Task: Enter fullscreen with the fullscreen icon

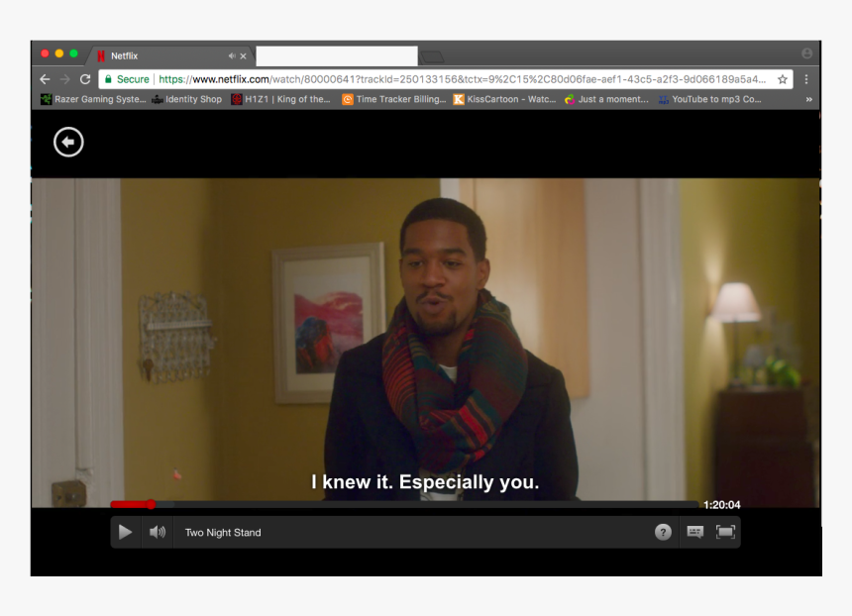Action: pyautogui.click(x=725, y=532)
